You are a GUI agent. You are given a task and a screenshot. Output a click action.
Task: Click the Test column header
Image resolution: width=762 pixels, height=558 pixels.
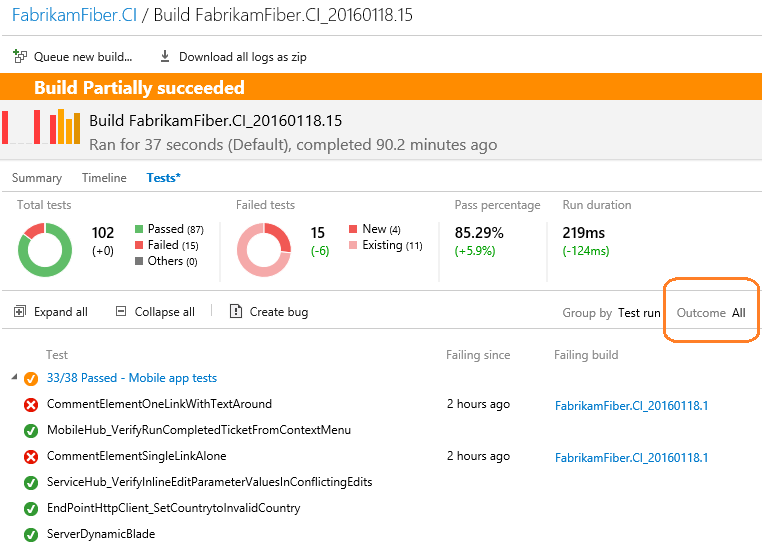57,355
